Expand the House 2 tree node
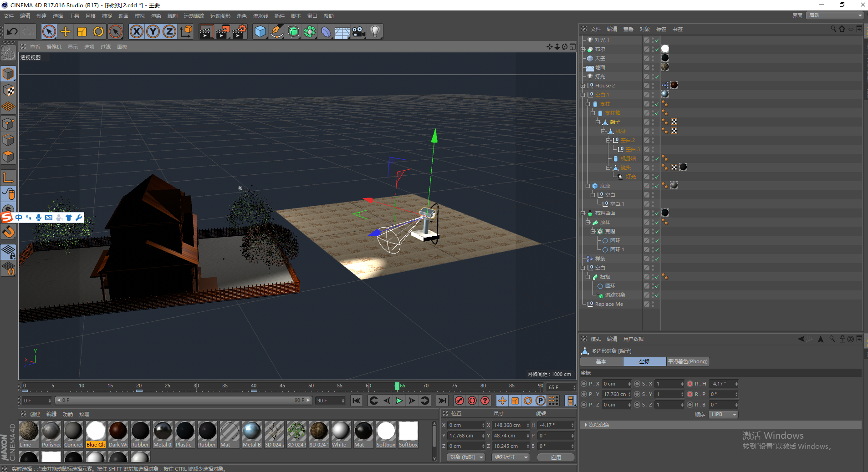Screen dimensions: 868x472 [583, 86]
